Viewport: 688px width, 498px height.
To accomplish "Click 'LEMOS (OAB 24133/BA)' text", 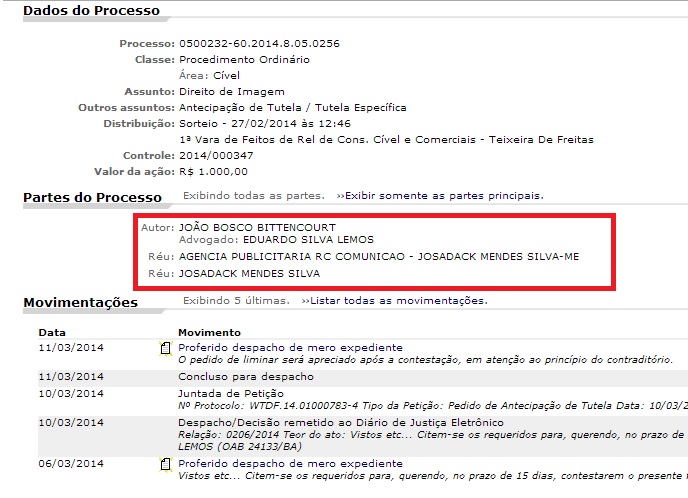I will pyautogui.click(x=240, y=447).
